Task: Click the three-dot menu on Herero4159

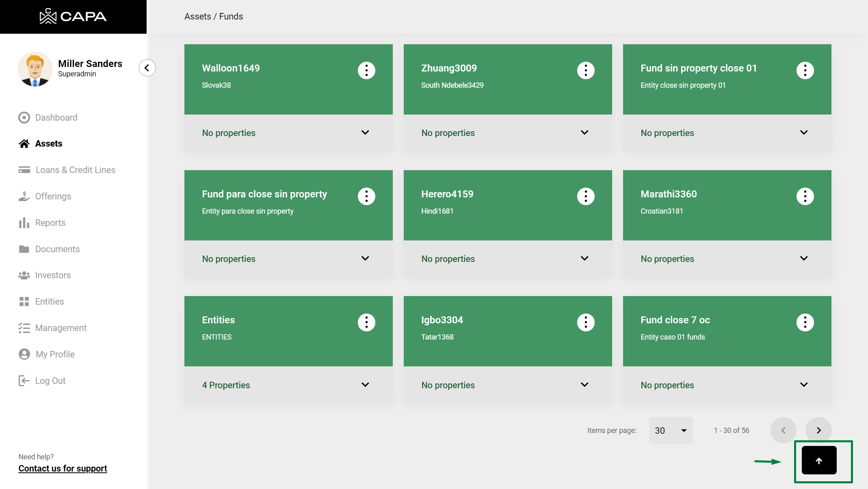Action: click(x=586, y=196)
